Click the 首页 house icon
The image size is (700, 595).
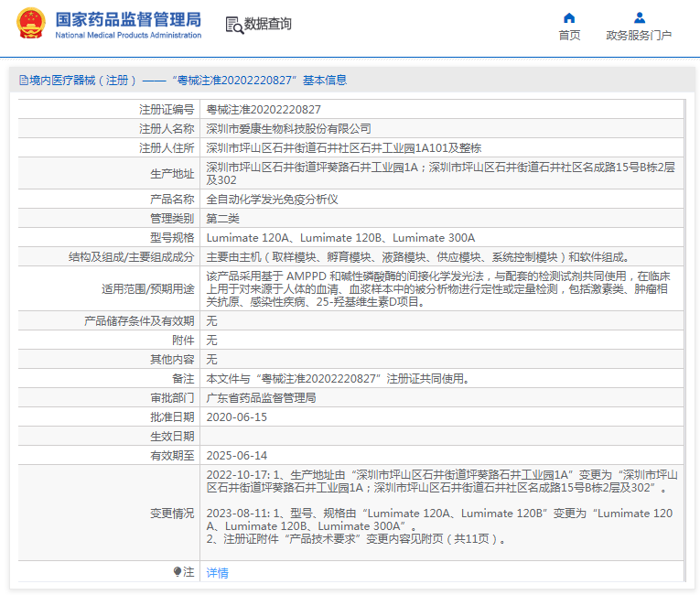click(569, 17)
